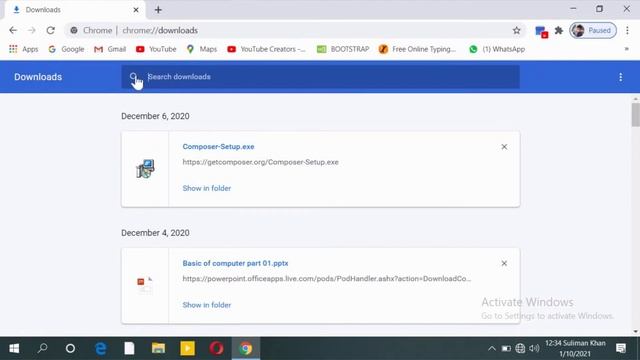The image size is (640, 360).
Task: Bookmark this page with the star icon
Action: click(x=516, y=30)
